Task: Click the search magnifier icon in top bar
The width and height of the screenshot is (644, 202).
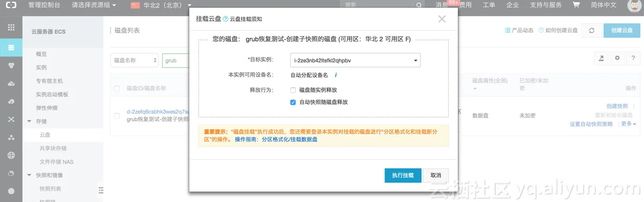Action: (419, 6)
